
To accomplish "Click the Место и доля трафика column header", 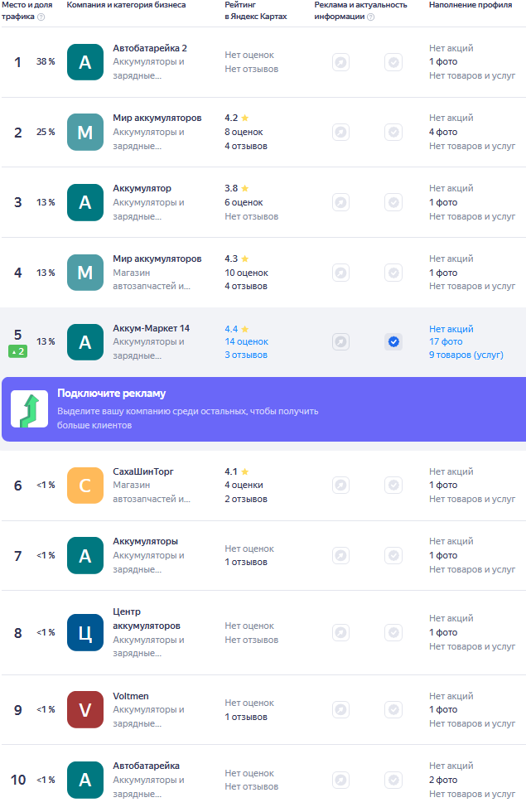I will pyautogui.click(x=27, y=10).
